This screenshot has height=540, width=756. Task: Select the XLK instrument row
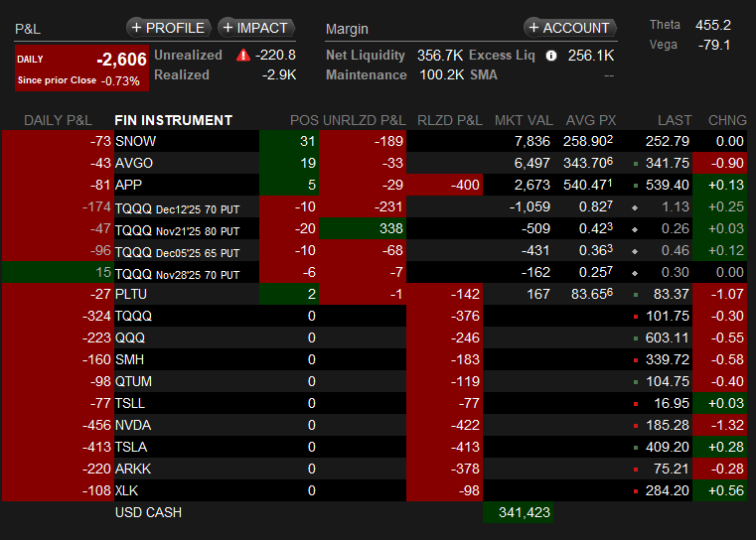375,490
